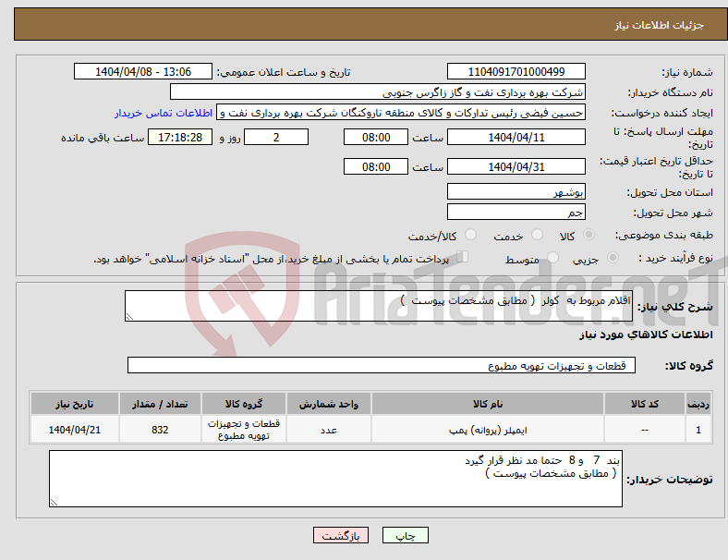Click delivery province field بوشهر

click(516, 191)
